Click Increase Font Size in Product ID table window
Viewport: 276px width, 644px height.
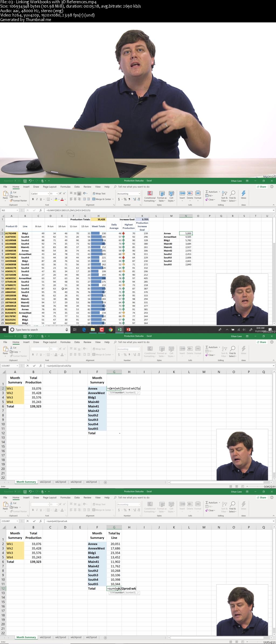[x=60, y=193]
